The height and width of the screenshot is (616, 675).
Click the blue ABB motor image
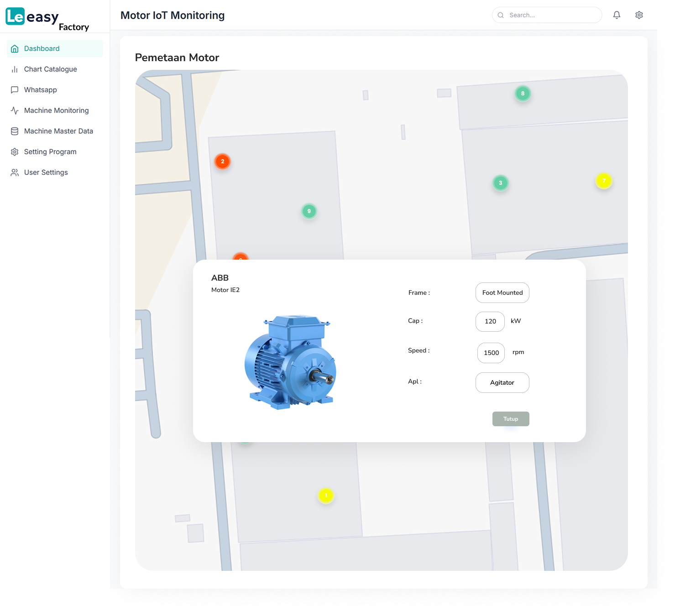click(x=290, y=362)
